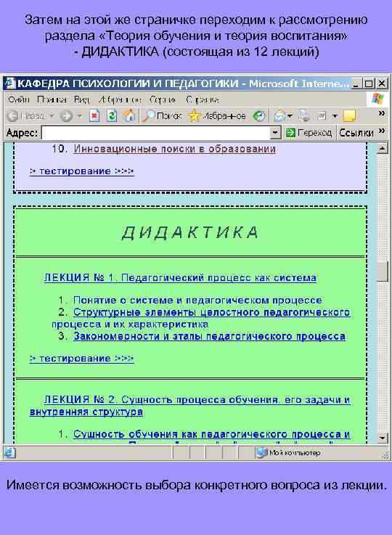Expand the address bar dropdown list

pyautogui.click(x=275, y=132)
